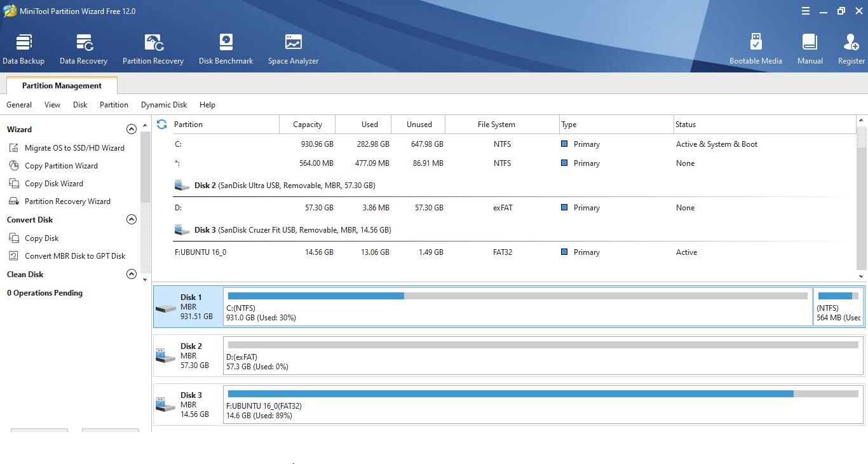Screen dimensions: 868x464
Task: Select the F:UBUNTU 16_0 partition row
Action: click(x=200, y=252)
